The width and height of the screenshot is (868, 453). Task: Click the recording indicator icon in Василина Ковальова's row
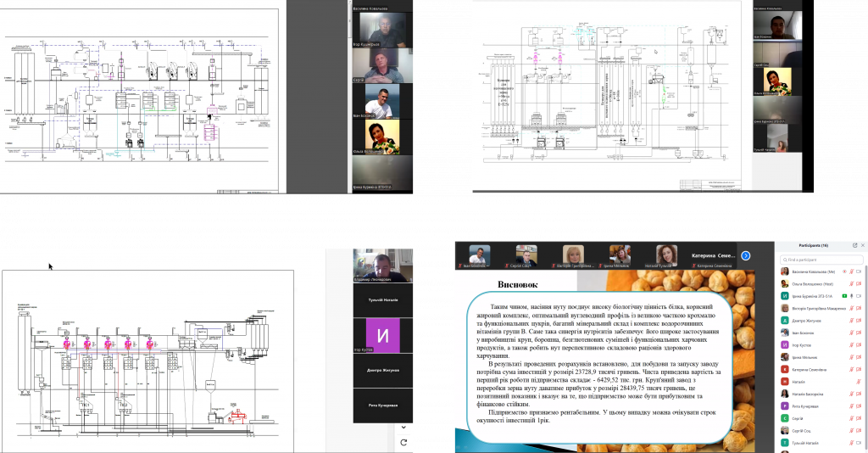coord(844,272)
